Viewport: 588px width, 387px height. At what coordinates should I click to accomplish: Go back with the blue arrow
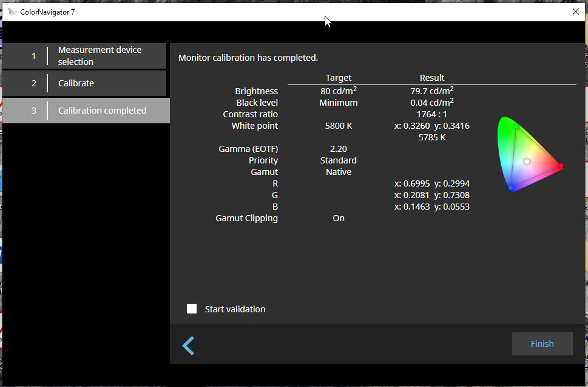pyautogui.click(x=188, y=345)
